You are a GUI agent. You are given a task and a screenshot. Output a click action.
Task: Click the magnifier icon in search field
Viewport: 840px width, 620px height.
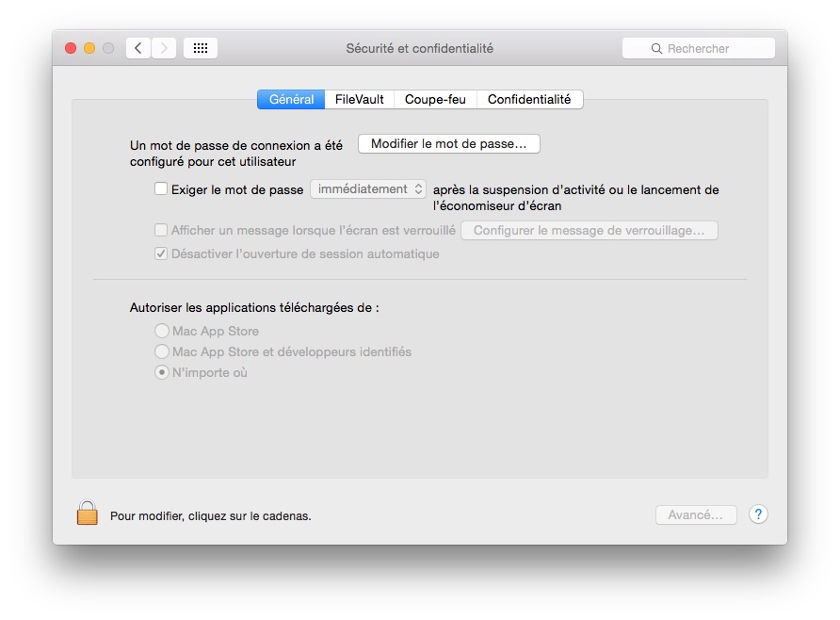(x=656, y=49)
